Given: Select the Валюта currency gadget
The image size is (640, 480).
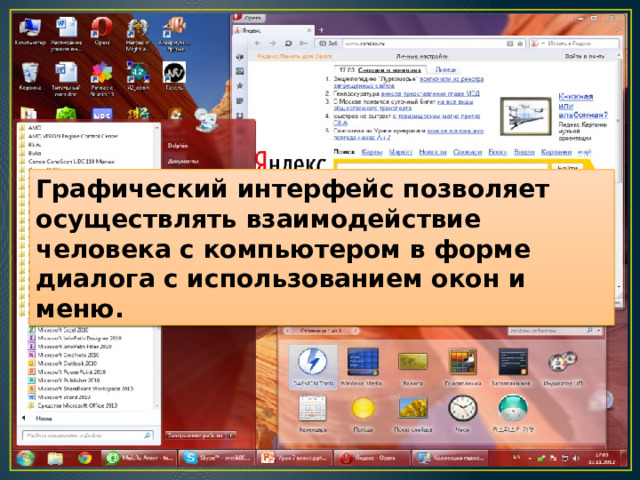Looking at the screenshot, I should coord(413,367).
